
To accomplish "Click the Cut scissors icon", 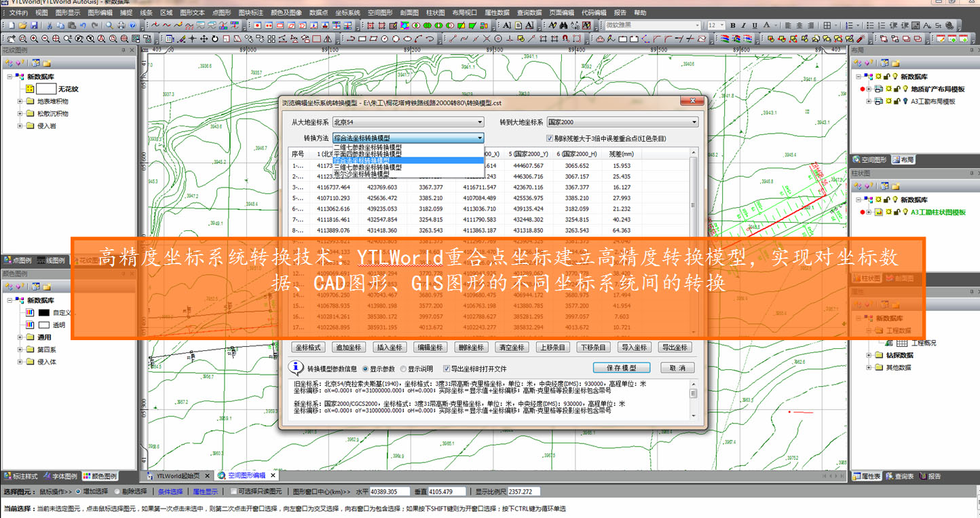I will click(49, 25).
